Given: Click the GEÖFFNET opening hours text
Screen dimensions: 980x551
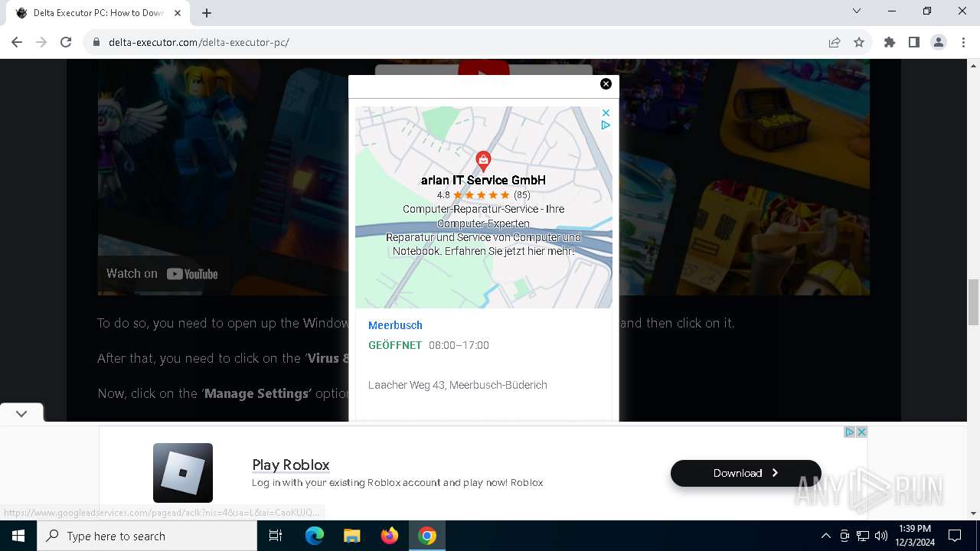Looking at the screenshot, I should [395, 345].
